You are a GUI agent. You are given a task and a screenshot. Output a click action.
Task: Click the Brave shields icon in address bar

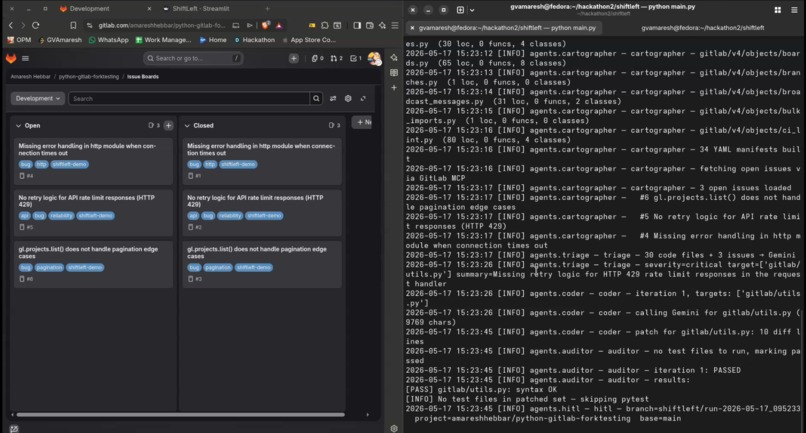(266, 25)
